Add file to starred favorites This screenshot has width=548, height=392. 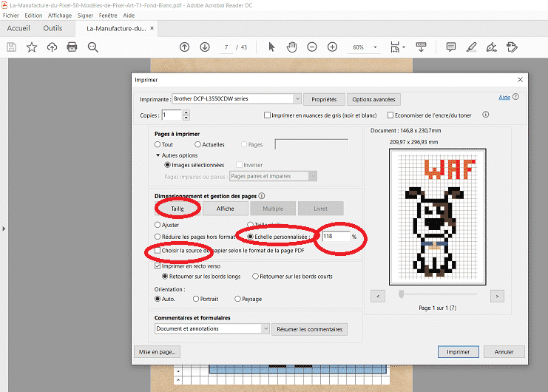pyautogui.click(x=32, y=47)
